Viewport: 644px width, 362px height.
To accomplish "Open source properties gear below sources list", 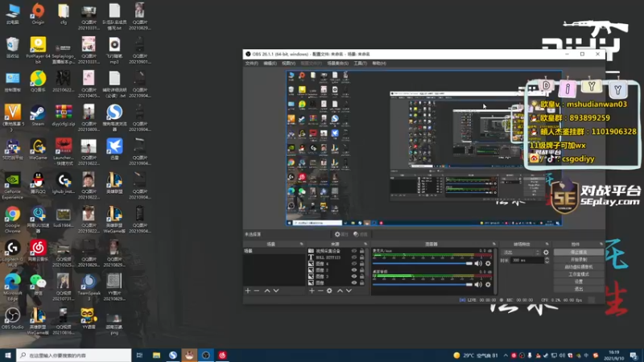I will tap(329, 290).
